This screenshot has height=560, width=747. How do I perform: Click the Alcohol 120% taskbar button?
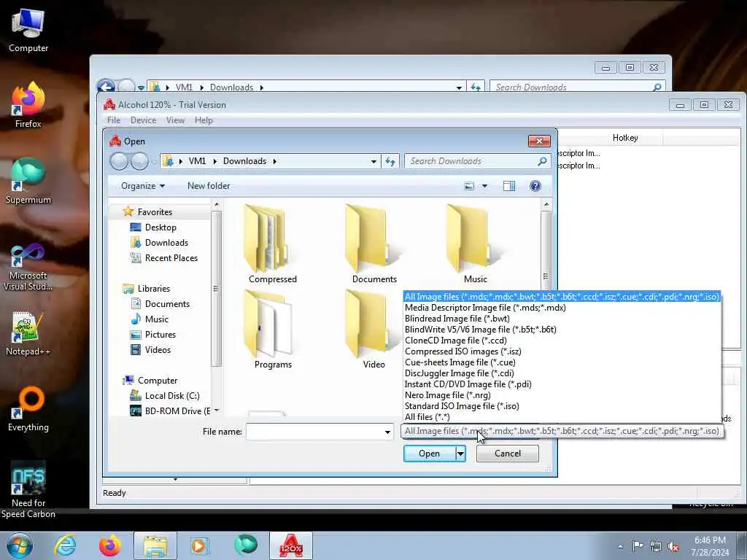[291, 545]
